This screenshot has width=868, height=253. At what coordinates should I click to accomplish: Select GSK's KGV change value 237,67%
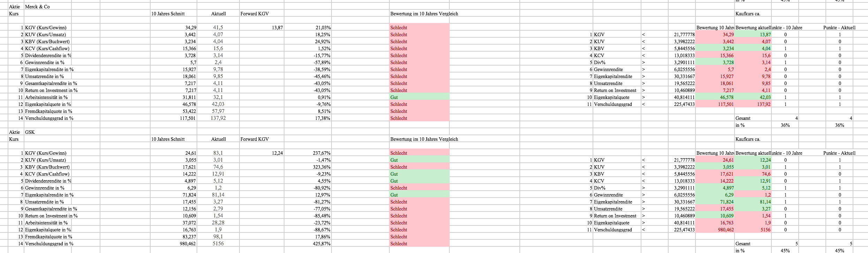pos(322,153)
